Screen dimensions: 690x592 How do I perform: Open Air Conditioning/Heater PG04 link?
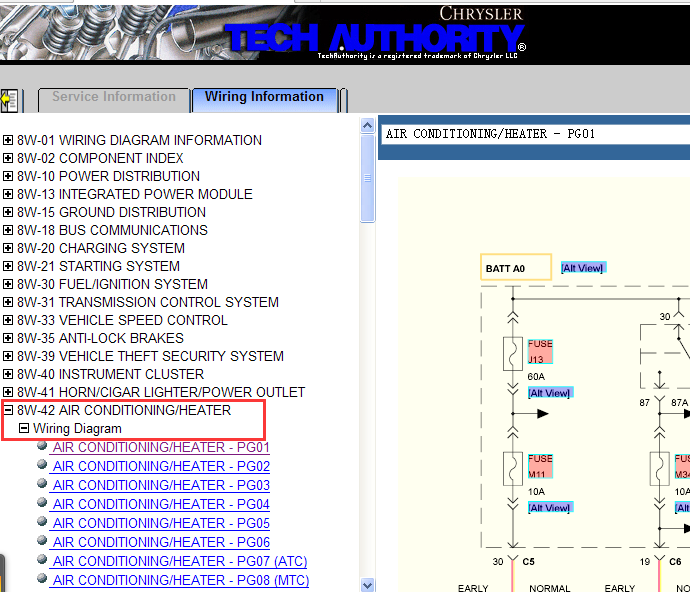click(161, 504)
